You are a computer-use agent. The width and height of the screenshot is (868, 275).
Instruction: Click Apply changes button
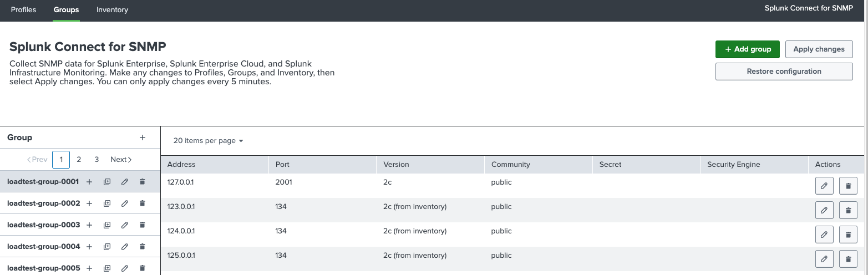819,49
